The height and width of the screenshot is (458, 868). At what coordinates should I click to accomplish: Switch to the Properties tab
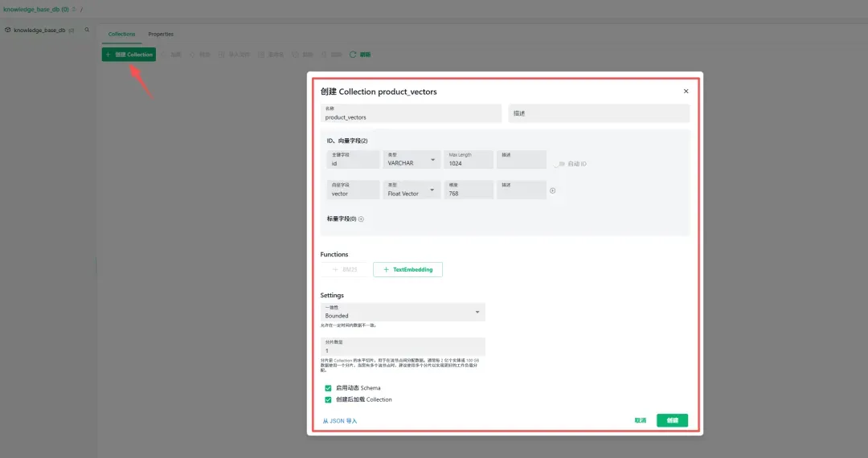[161, 34]
